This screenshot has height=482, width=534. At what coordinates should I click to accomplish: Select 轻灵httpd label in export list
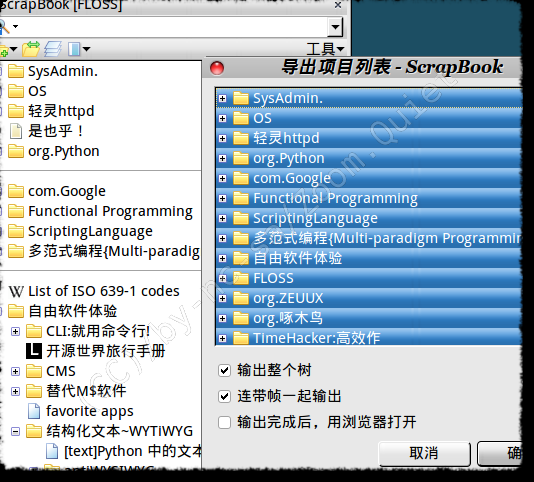[286, 138]
